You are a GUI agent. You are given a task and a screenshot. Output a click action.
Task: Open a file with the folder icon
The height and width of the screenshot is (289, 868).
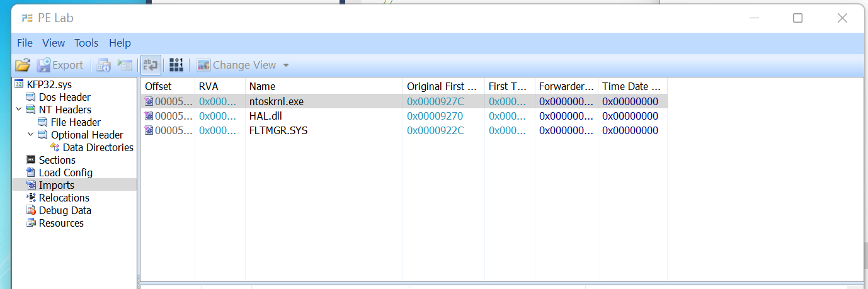point(23,65)
